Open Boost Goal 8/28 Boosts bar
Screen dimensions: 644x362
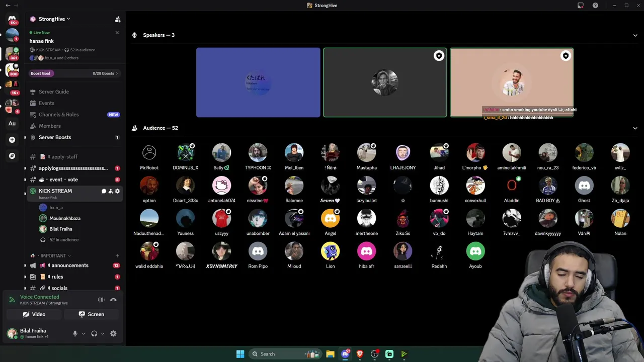click(74, 73)
